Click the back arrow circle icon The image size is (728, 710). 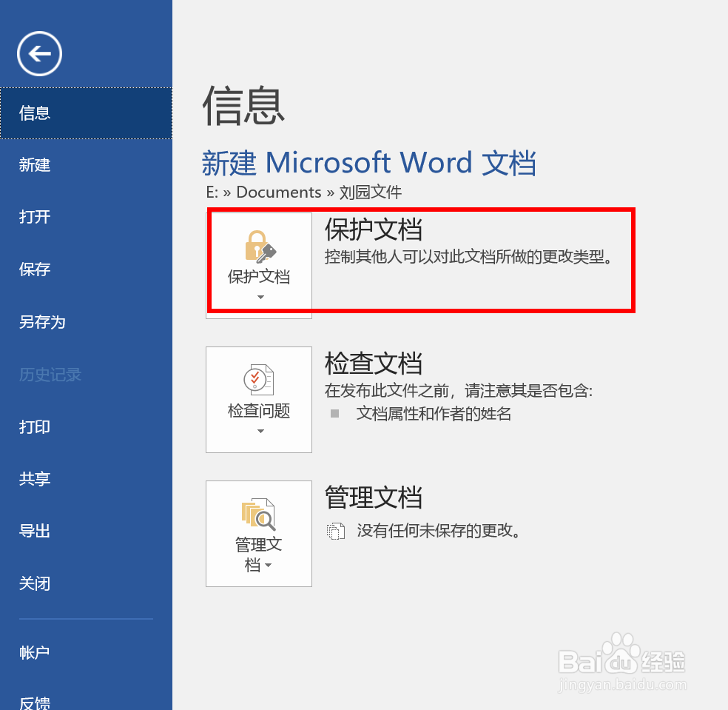pos(39,54)
